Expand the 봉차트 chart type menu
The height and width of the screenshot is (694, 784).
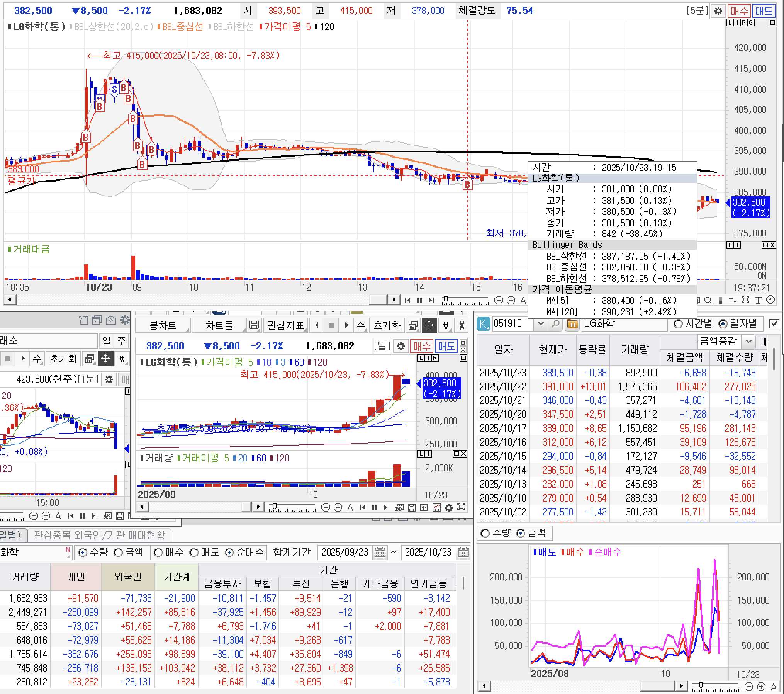163,326
